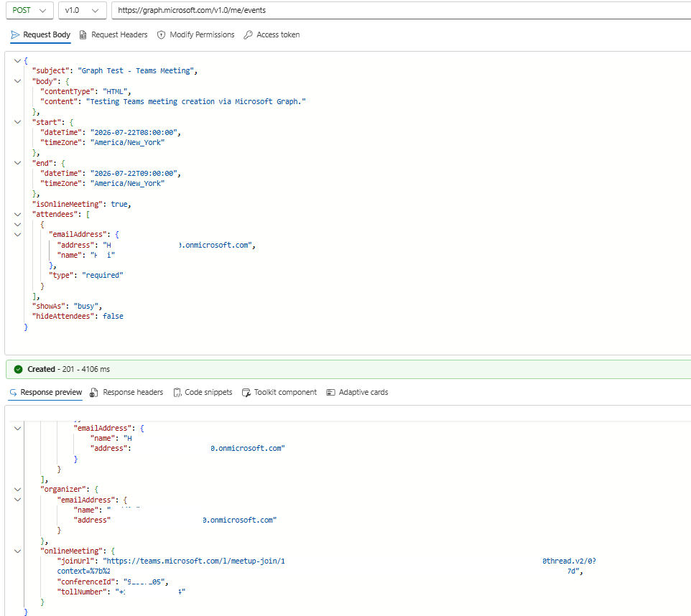Image resolution: width=691 pixels, height=616 pixels.
Task: Click the joinUrl Teams meeting link
Action: [195, 561]
